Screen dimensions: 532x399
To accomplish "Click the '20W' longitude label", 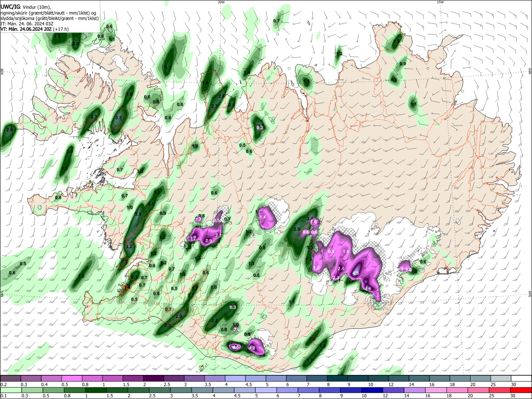I will pyautogui.click(x=221, y=2).
